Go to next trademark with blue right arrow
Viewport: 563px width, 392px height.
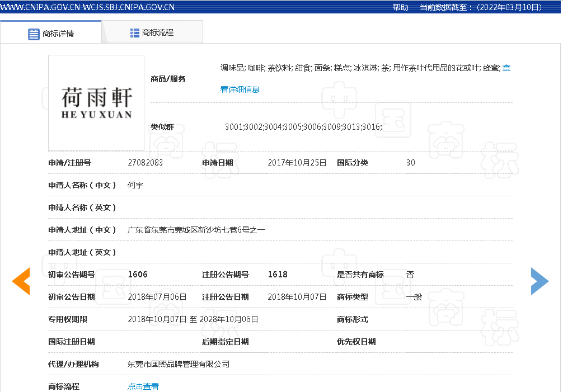tap(539, 281)
